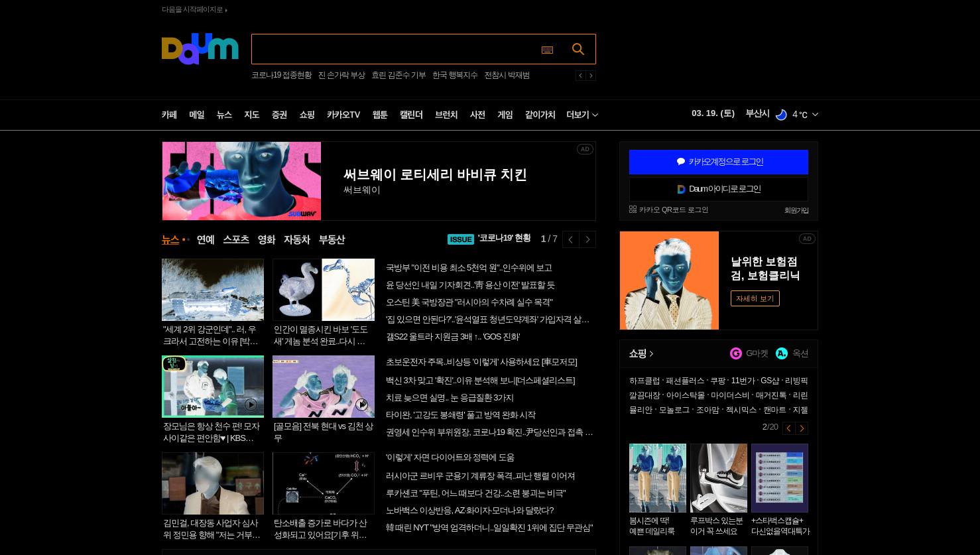Select the 뉴스 content tab
This screenshot has height=555, width=980.
coord(170,239)
